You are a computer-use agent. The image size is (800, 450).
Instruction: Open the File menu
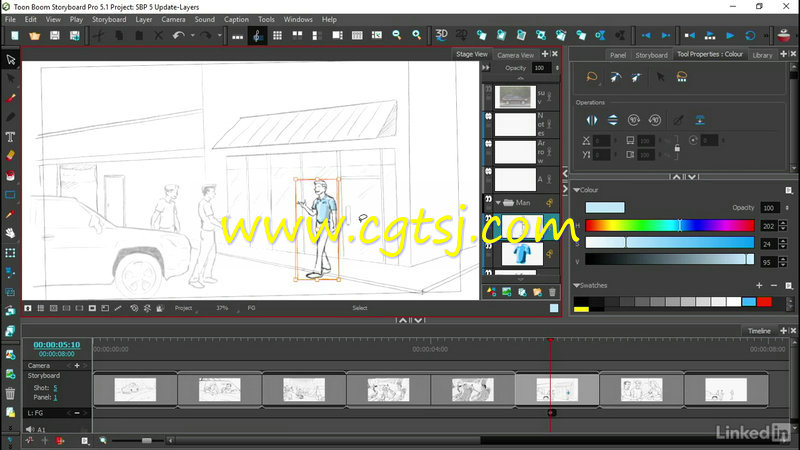click(x=10, y=19)
